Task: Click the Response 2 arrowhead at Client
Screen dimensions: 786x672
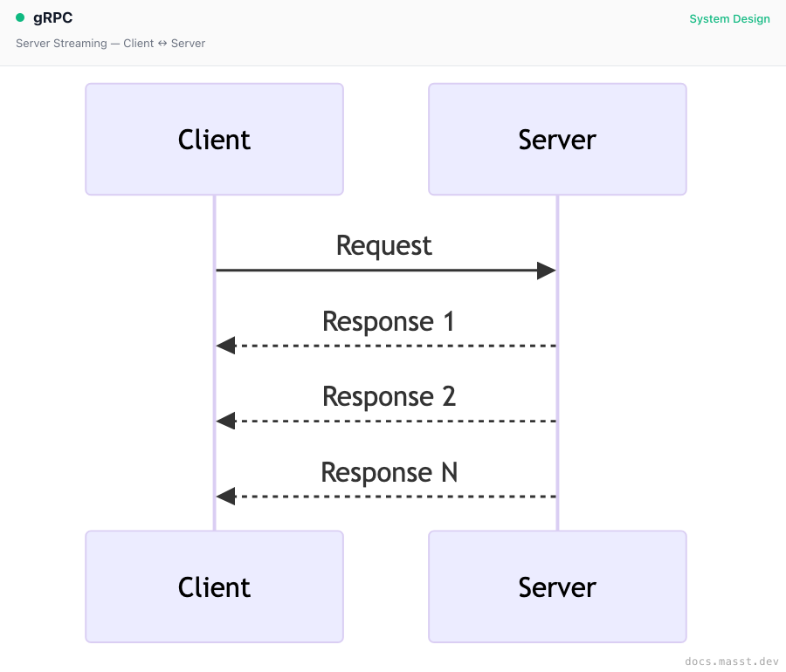Action: (x=225, y=421)
